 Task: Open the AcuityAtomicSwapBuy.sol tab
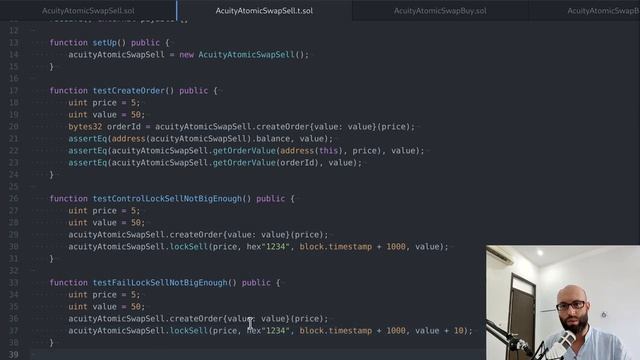point(440,11)
